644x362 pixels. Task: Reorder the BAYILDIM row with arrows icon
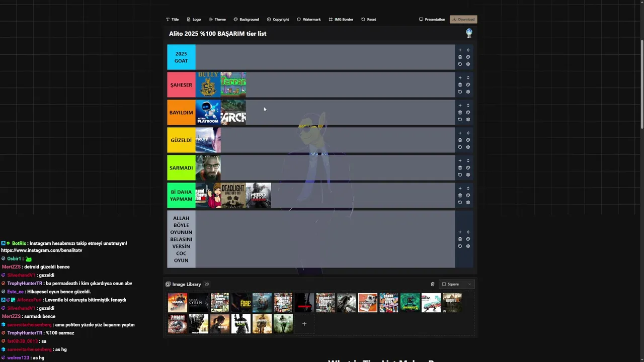pos(468,105)
